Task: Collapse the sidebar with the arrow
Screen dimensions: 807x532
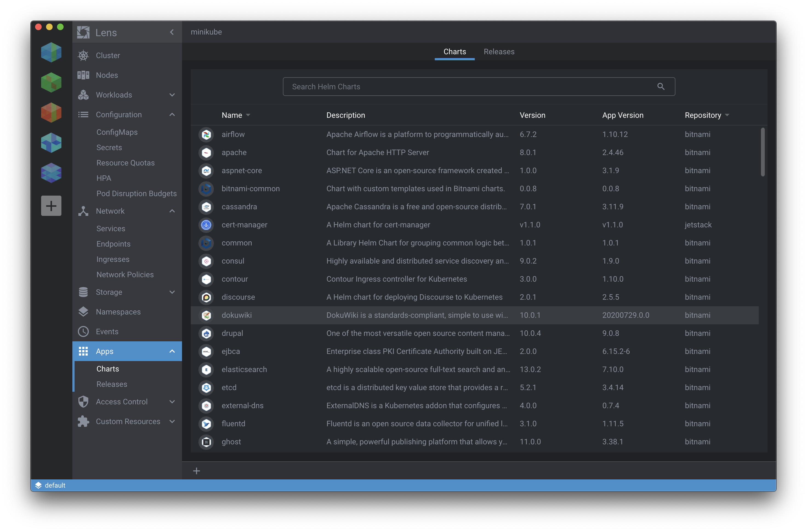Action: pyautogui.click(x=172, y=32)
